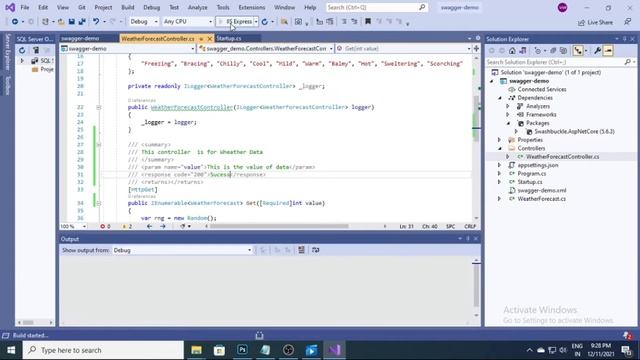This screenshot has width=640, height=360.
Task: Click the user account avatar
Action: (562, 7)
